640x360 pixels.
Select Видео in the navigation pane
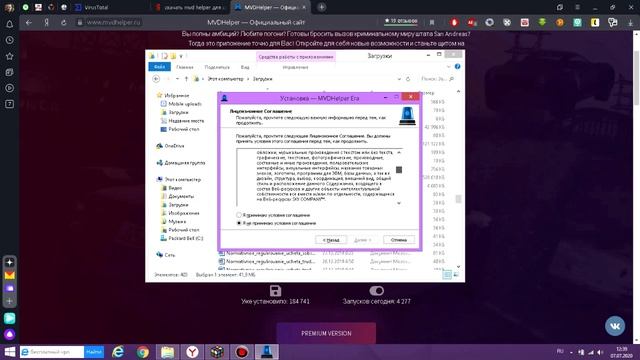(x=175, y=188)
